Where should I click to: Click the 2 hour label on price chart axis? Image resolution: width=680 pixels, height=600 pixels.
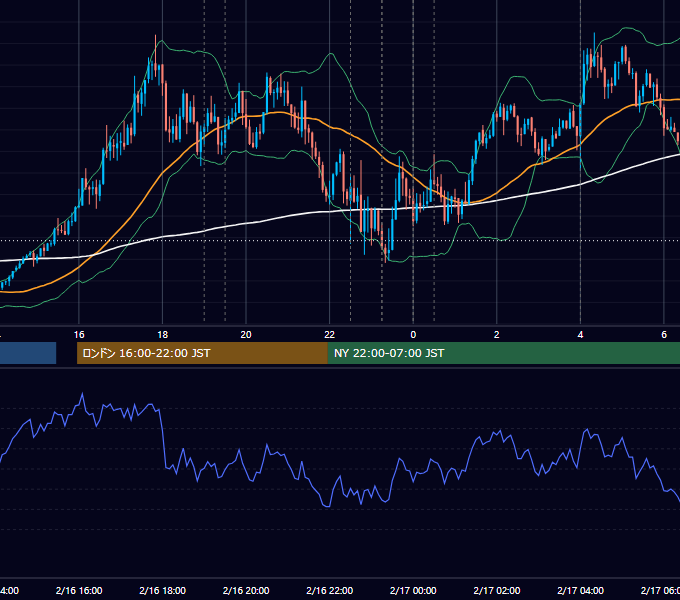(x=497, y=335)
